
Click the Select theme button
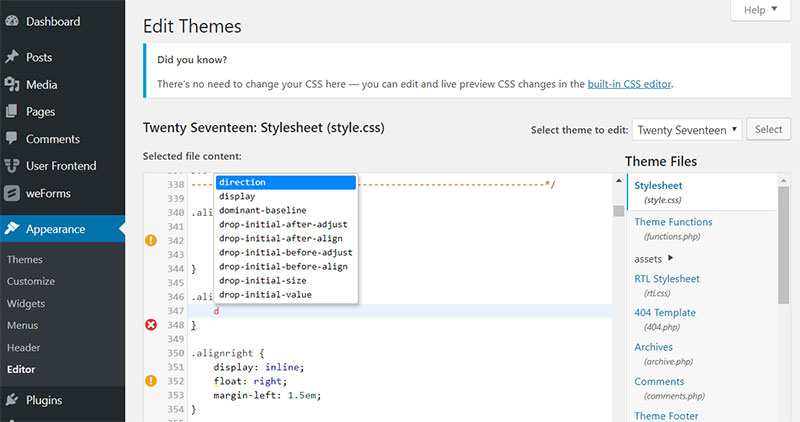pos(768,129)
